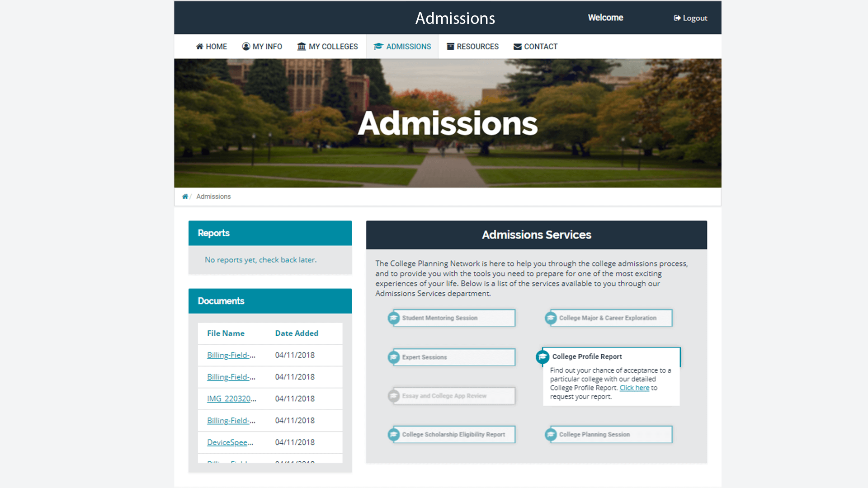This screenshot has width=868, height=488.
Task: Click the envelope icon beside CONTACT
Action: 518,47
